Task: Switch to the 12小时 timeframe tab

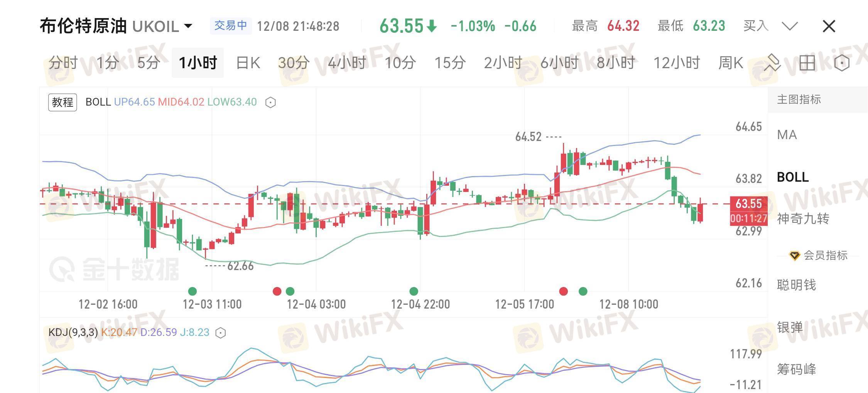Action: click(x=677, y=62)
